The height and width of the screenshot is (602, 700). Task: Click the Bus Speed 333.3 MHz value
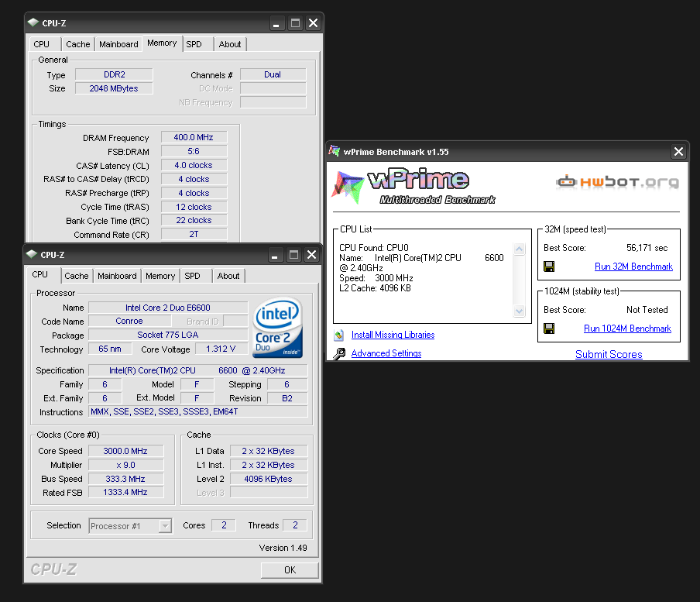coord(126,479)
